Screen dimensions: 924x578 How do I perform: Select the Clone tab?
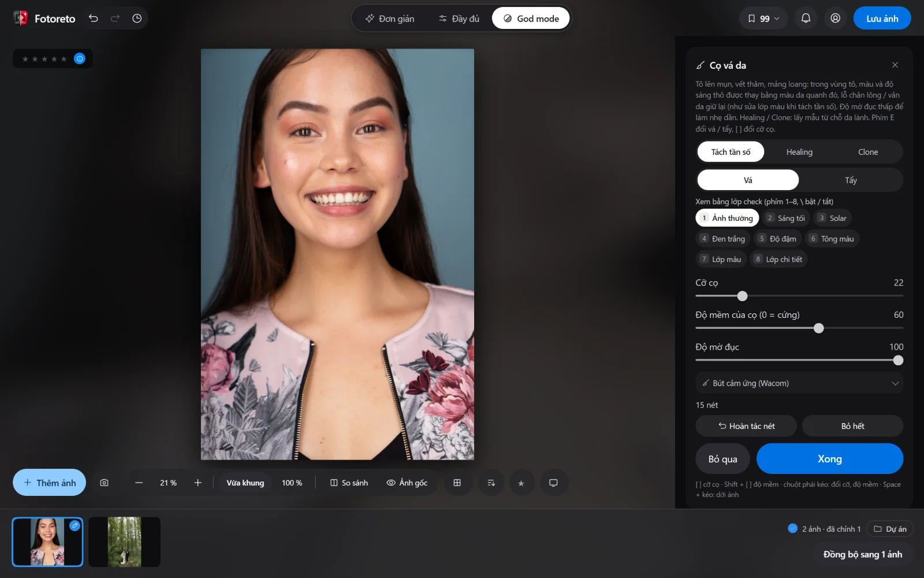pyautogui.click(x=868, y=152)
